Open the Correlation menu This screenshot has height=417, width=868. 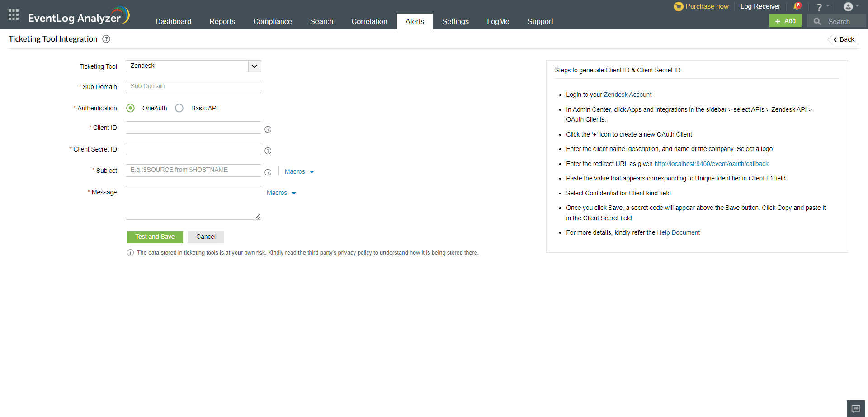(369, 21)
